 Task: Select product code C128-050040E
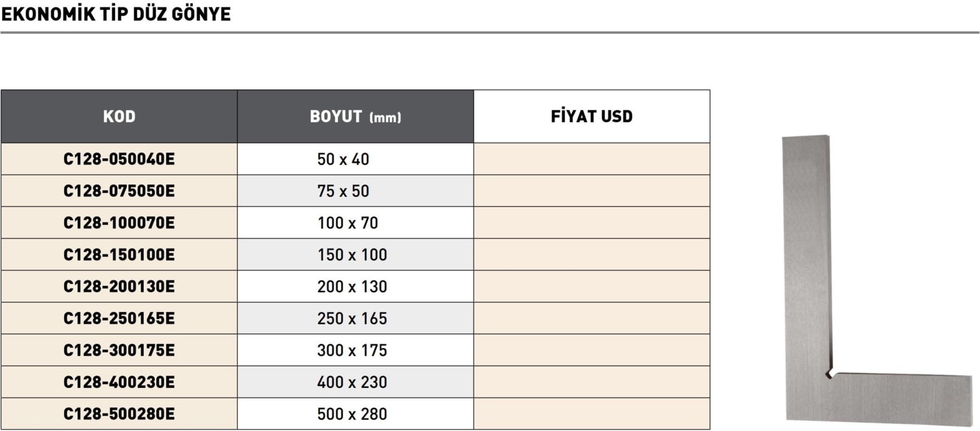coord(119,159)
